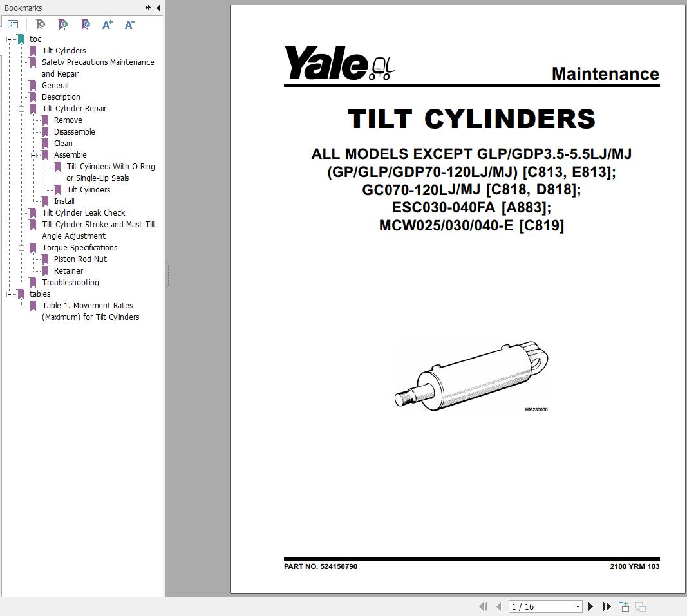Jump to the Description bookmark
The image size is (687, 616).
(x=61, y=97)
